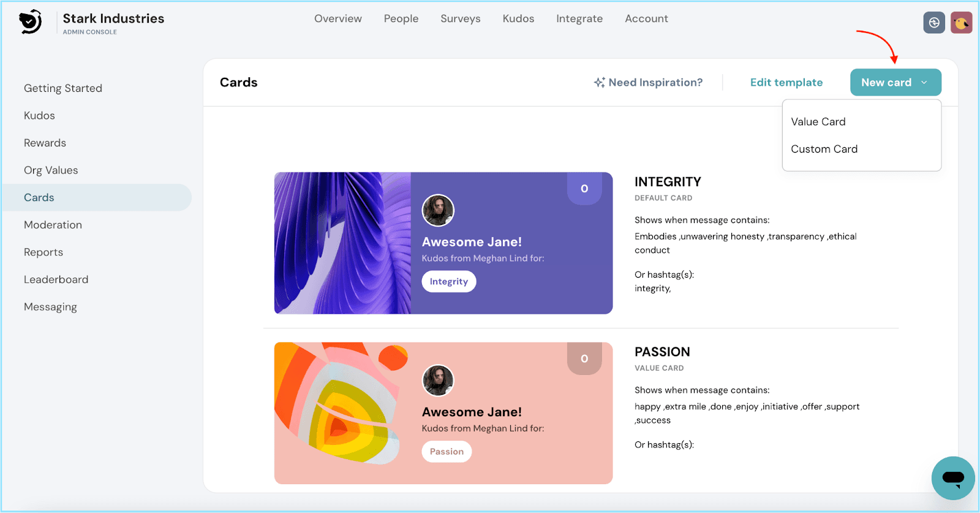The width and height of the screenshot is (980, 513).
Task: Click Need Inspiration? link
Action: pyautogui.click(x=655, y=82)
